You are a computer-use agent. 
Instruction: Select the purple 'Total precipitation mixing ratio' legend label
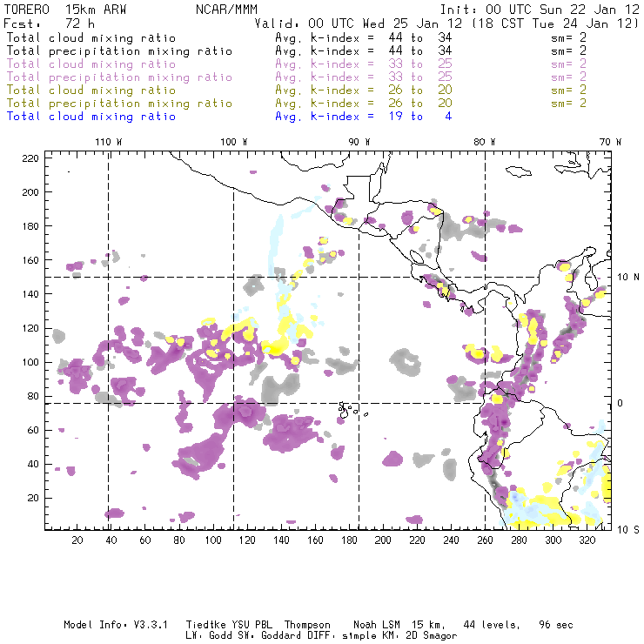[119, 77]
